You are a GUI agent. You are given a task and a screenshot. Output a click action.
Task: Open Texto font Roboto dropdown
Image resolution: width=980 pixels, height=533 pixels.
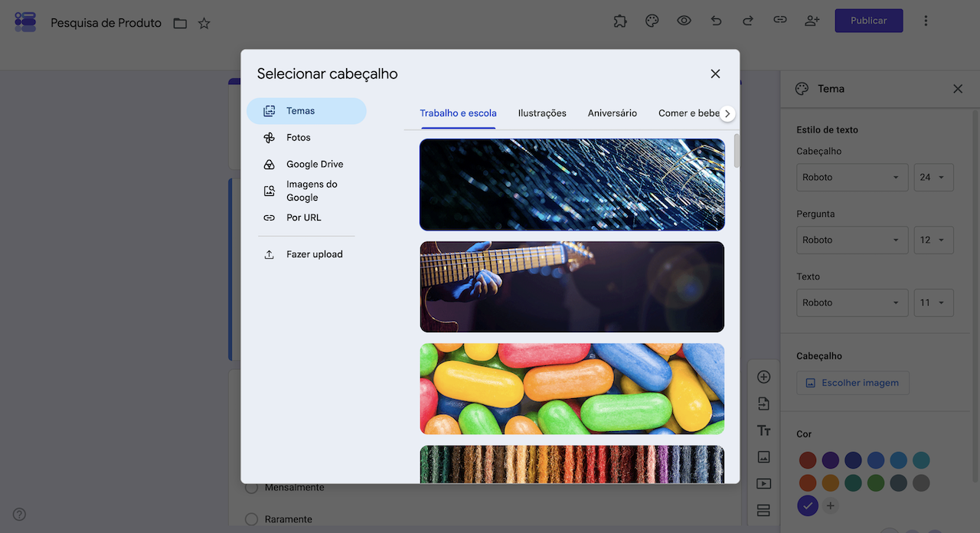tap(852, 303)
